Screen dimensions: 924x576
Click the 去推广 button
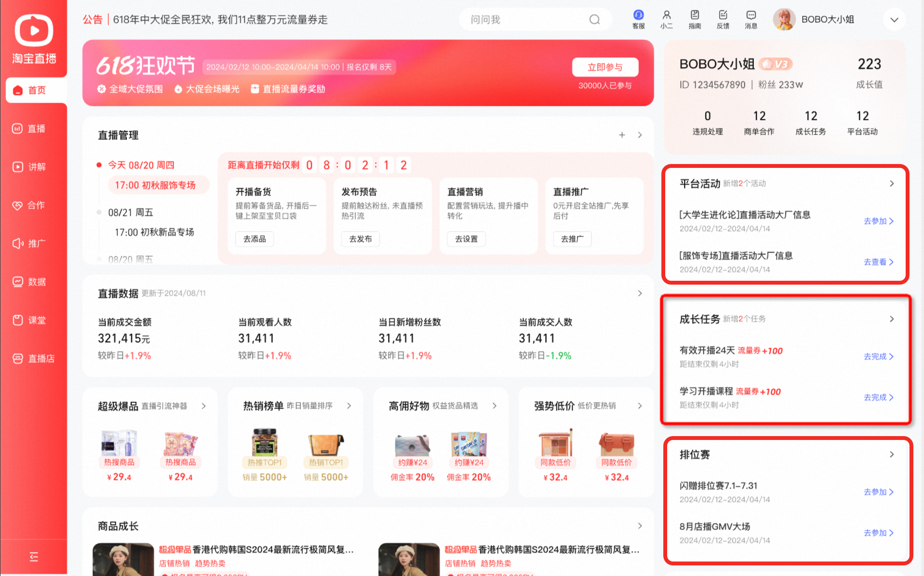572,239
